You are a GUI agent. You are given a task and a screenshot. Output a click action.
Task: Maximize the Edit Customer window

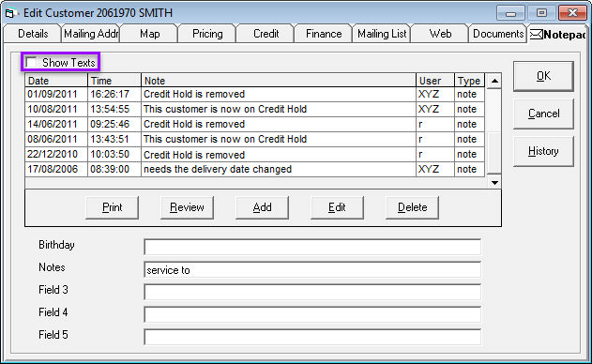pos(541,13)
